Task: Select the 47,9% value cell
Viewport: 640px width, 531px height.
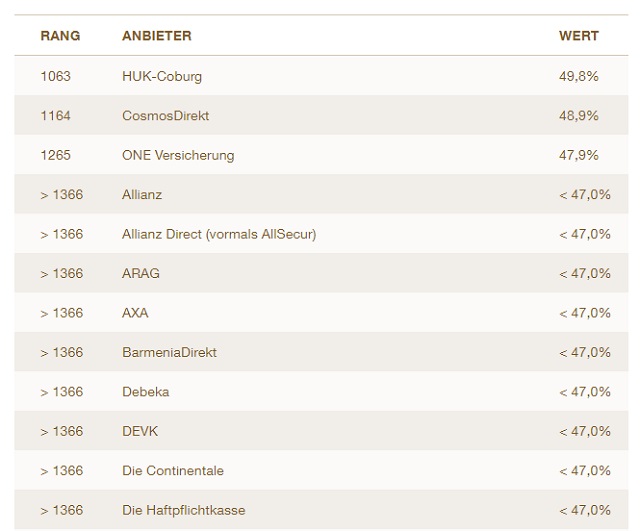Action: coord(578,155)
